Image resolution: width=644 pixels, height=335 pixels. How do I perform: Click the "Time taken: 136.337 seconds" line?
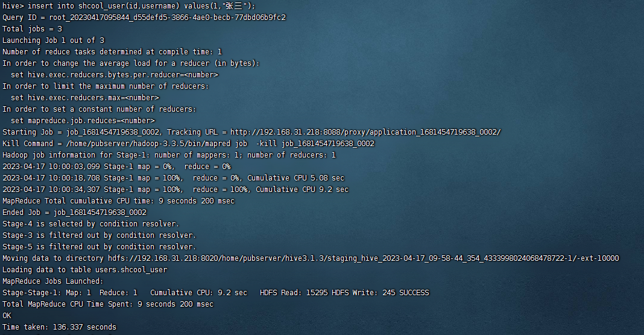(x=59, y=327)
